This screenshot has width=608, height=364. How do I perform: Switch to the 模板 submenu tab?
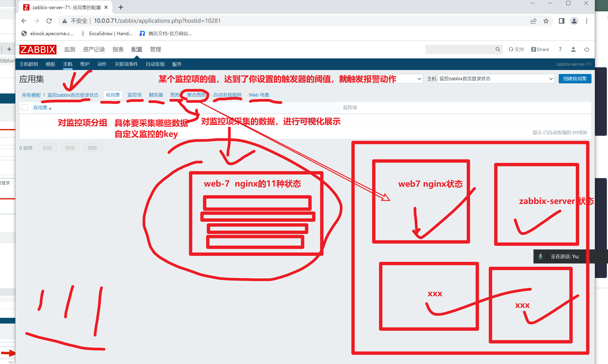coord(50,64)
